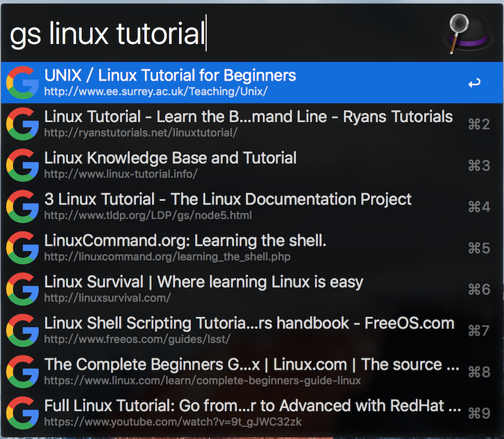Image resolution: width=504 pixels, height=439 pixels.
Task: Click the ⌘9 shortcut label
Action: [x=479, y=413]
